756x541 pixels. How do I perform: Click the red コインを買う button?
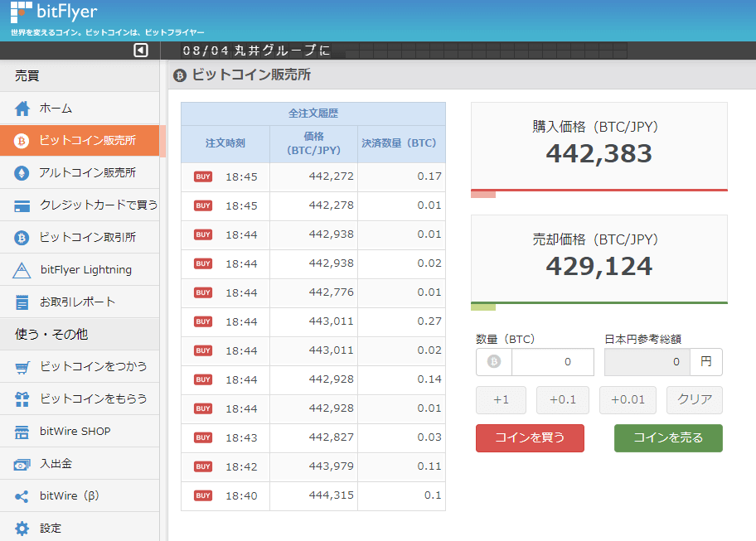point(530,438)
